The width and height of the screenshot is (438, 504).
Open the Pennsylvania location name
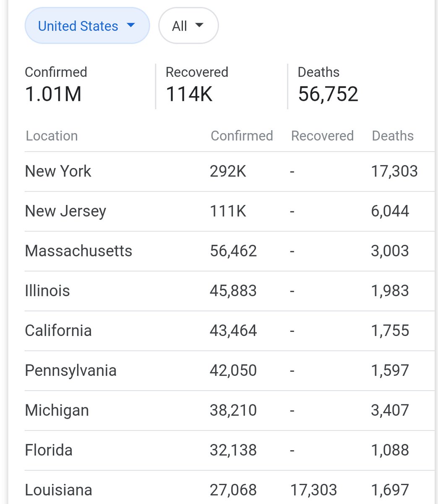coord(70,370)
